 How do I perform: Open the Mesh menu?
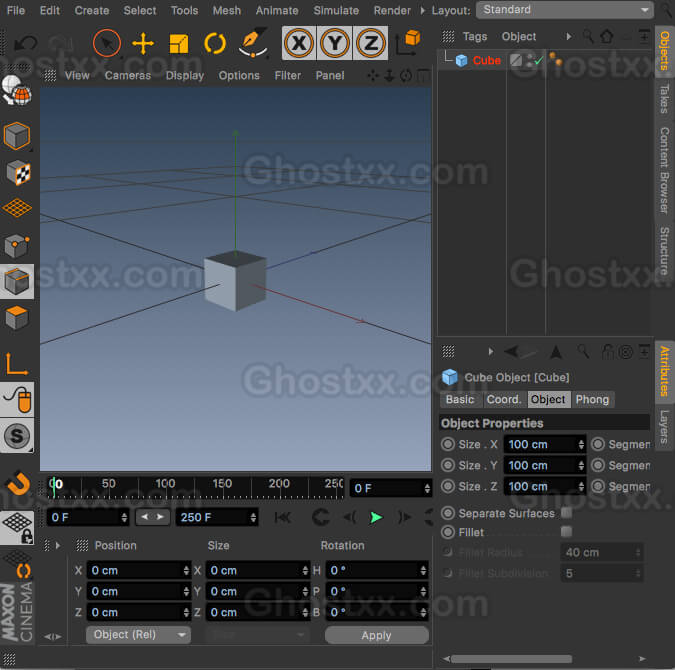[227, 10]
